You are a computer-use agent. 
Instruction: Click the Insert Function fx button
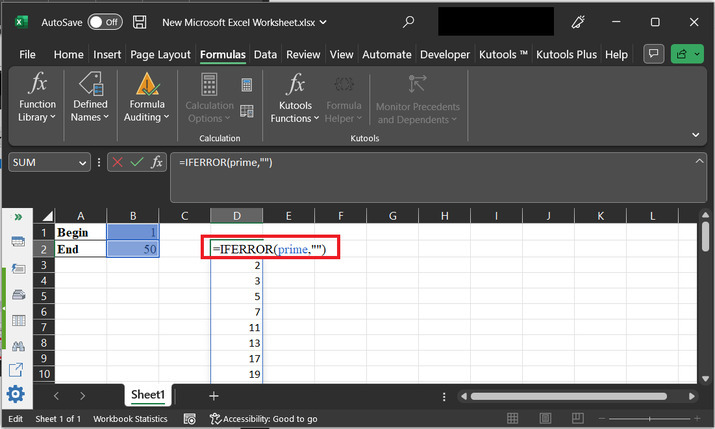[x=156, y=162]
